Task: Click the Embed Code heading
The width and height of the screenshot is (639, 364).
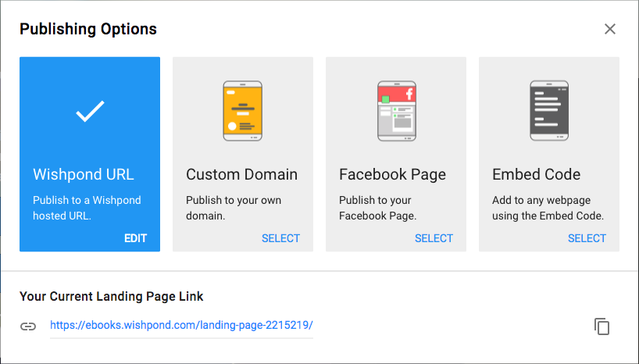Action: tap(537, 174)
